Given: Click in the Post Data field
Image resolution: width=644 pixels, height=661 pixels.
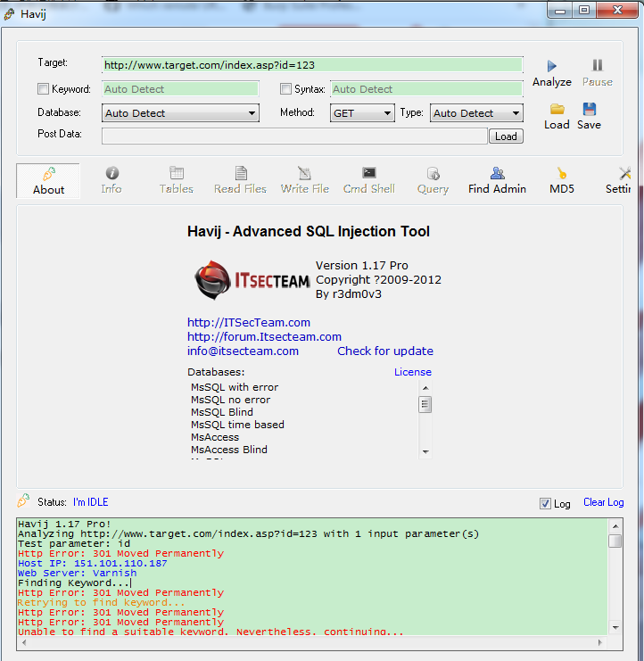Looking at the screenshot, I should point(294,136).
